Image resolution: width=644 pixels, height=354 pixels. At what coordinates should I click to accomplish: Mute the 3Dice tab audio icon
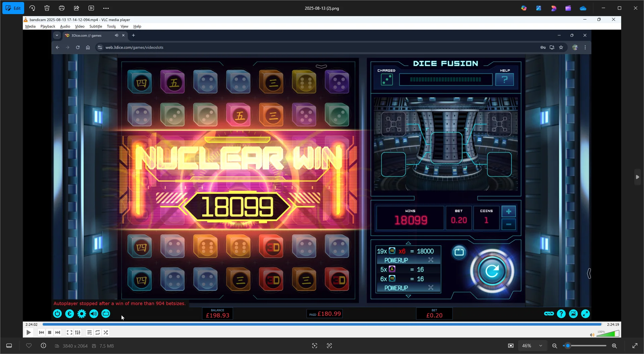[116, 35]
